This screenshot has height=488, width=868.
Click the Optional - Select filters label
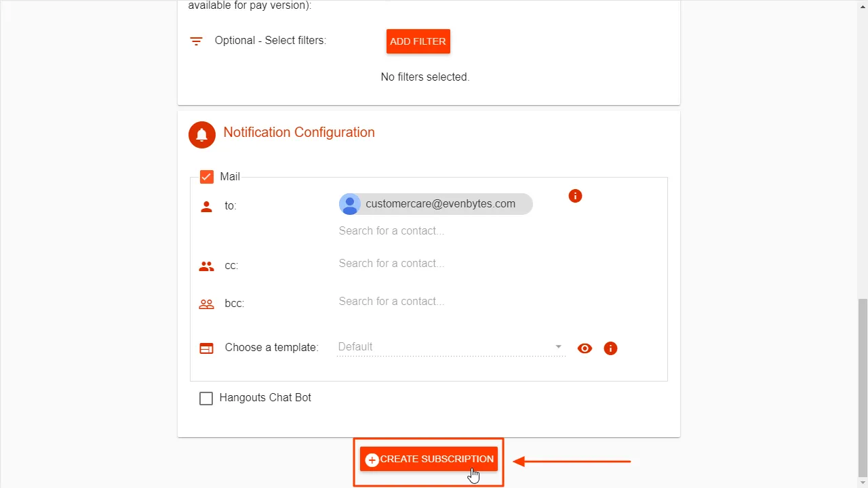click(271, 41)
